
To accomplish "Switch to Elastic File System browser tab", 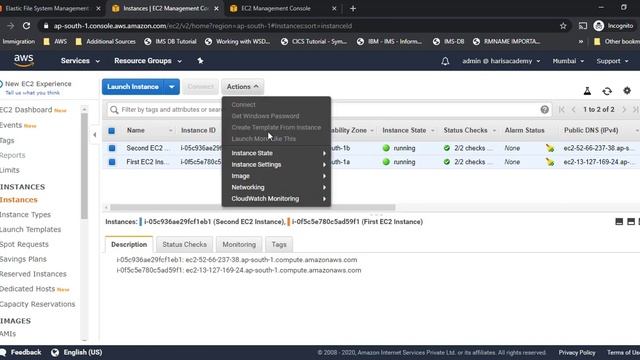I will (x=50, y=9).
